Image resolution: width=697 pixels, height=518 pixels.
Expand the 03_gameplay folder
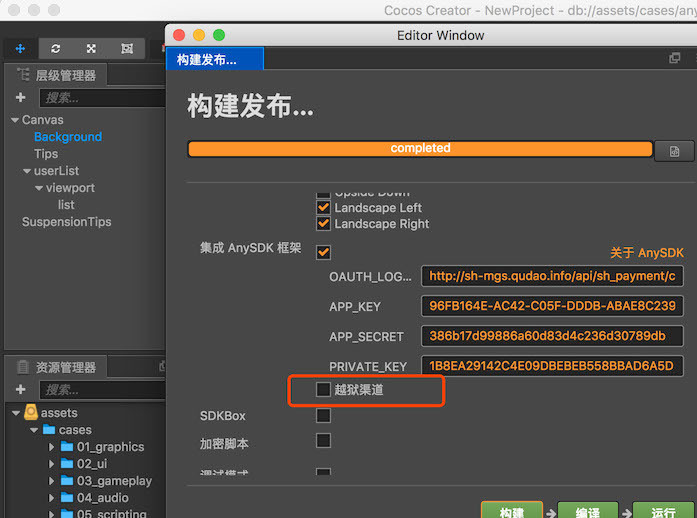click(x=52, y=481)
